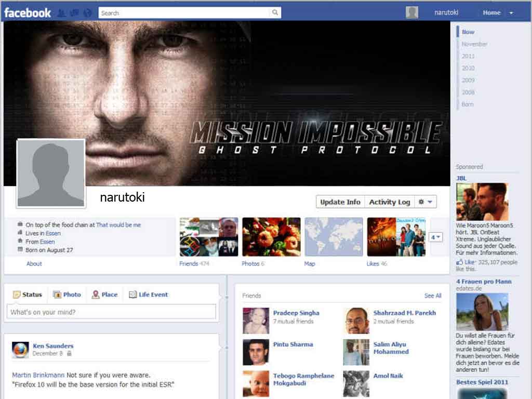The image size is (532, 399).
Task: Open the JBL sponsored ad title
Action: [461, 178]
